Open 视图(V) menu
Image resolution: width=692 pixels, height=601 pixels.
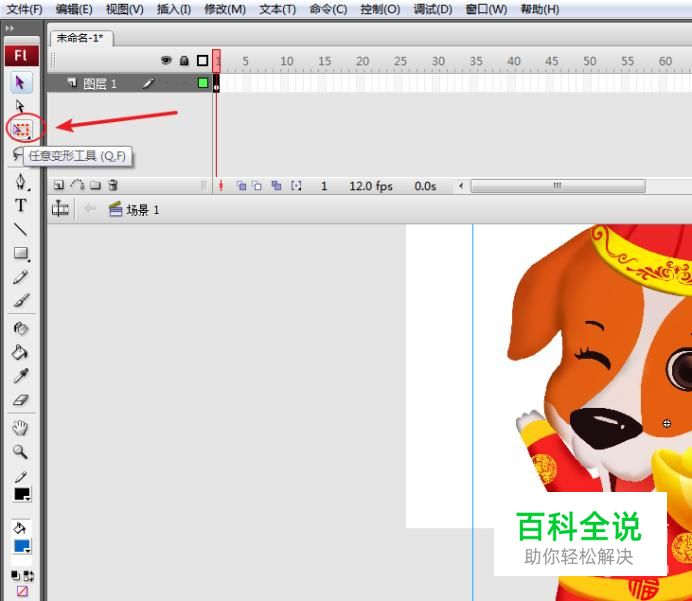coord(124,9)
